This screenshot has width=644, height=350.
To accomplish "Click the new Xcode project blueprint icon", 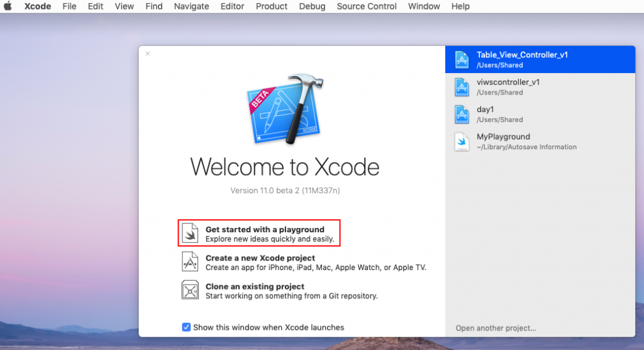I will coord(190,262).
